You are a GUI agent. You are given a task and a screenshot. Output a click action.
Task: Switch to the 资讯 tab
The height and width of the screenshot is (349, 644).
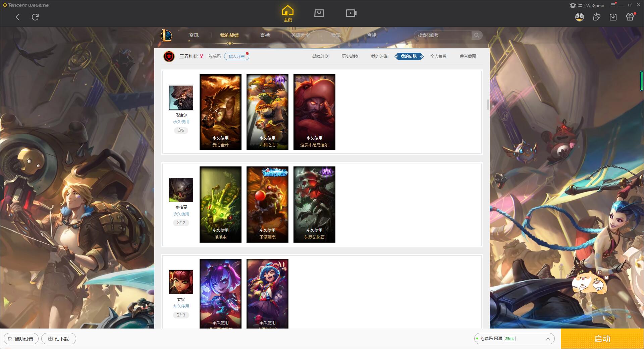point(194,35)
